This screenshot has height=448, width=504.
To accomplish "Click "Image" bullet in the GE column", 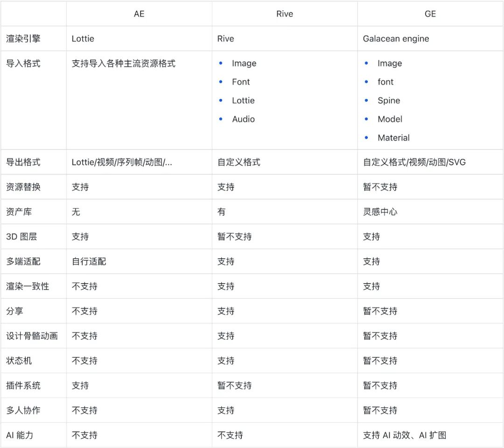I will (x=390, y=64).
